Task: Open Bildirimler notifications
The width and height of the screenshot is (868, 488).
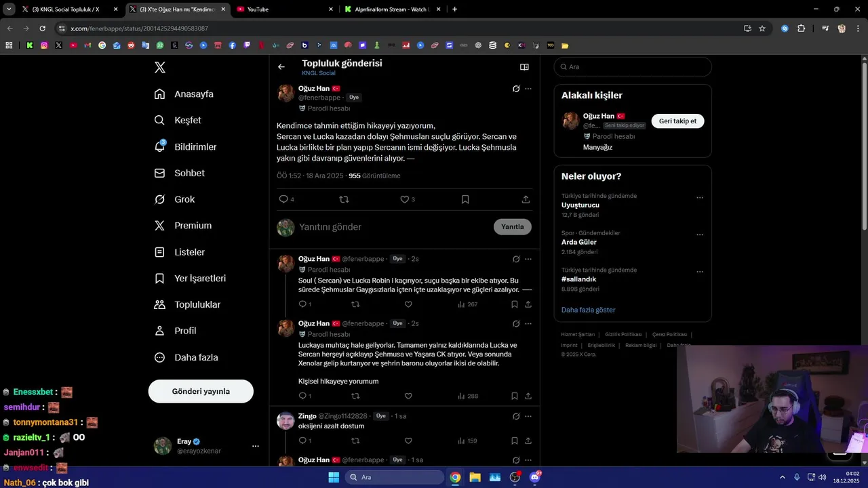Action: pos(186,146)
